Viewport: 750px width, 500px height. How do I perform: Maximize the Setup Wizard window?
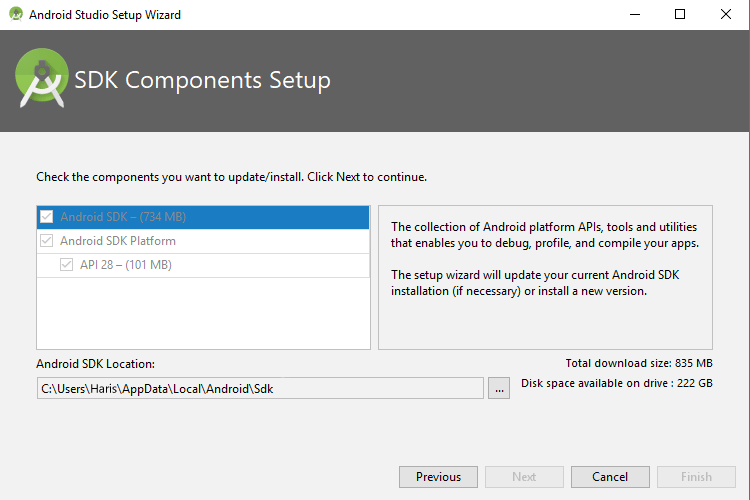pos(680,14)
